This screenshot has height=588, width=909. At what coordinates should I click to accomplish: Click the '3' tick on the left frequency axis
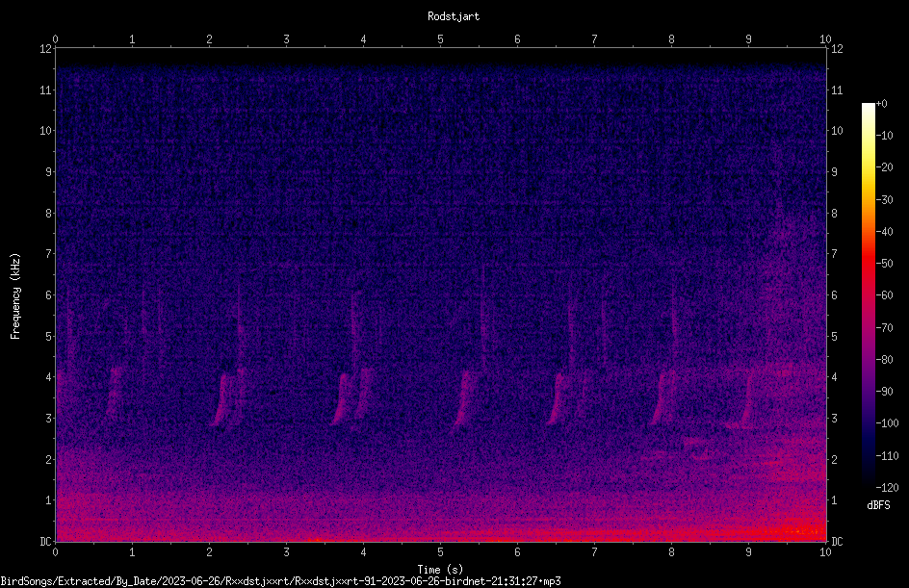pos(48,419)
